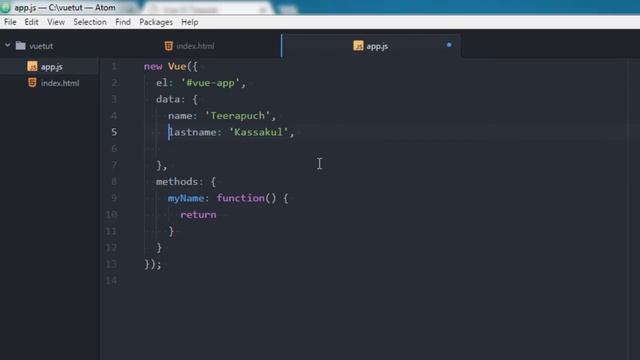Open the Selection menu

pyautogui.click(x=90, y=22)
